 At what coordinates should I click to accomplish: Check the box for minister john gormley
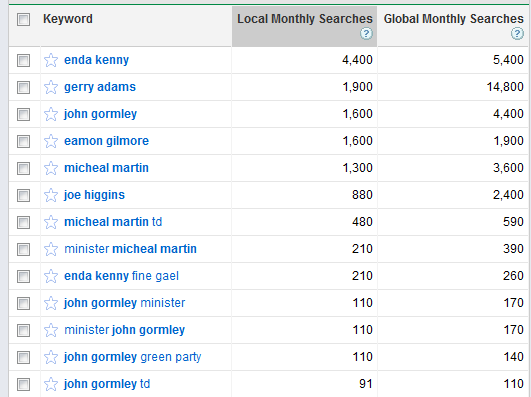click(x=24, y=330)
